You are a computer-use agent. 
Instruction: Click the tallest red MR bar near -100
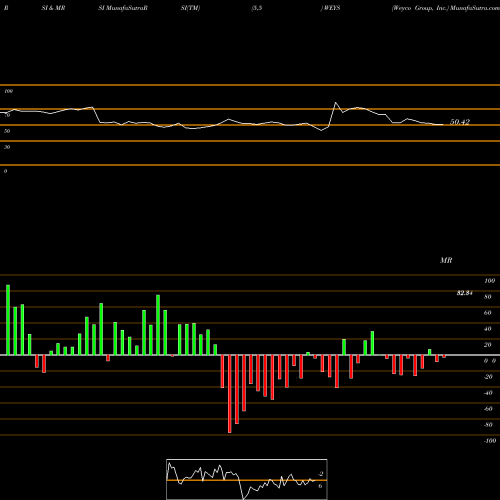[x=230, y=394]
